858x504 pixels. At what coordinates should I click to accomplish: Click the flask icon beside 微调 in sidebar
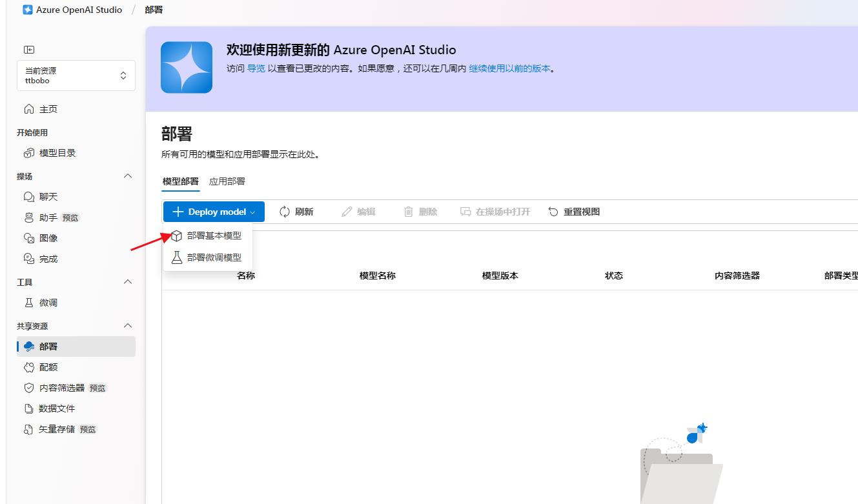(28, 303)
